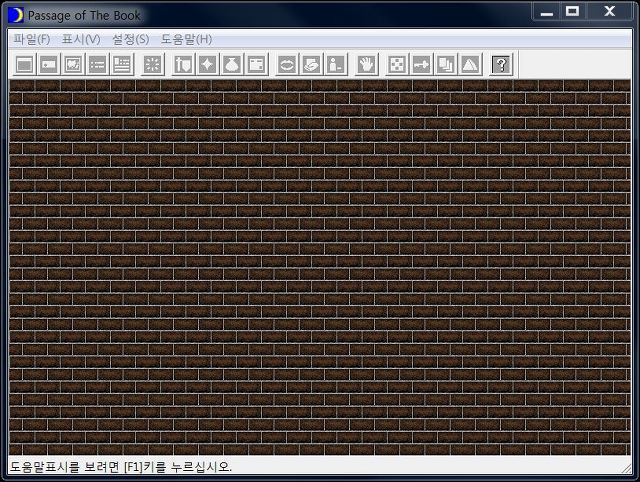This screenshot has width=640, height=482.
Task: Click the pouch bag item icon
Action: (x=232, y=64)
